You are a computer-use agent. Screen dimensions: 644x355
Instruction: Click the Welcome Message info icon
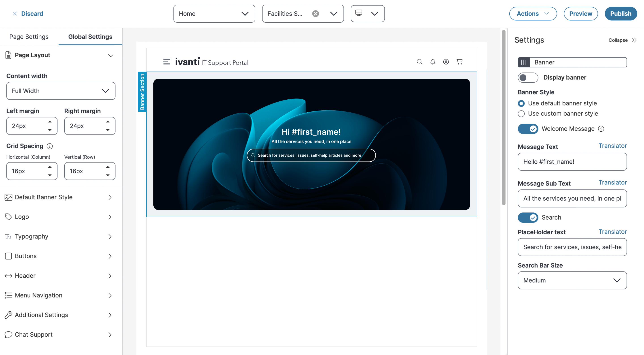(x=601, y=128)
